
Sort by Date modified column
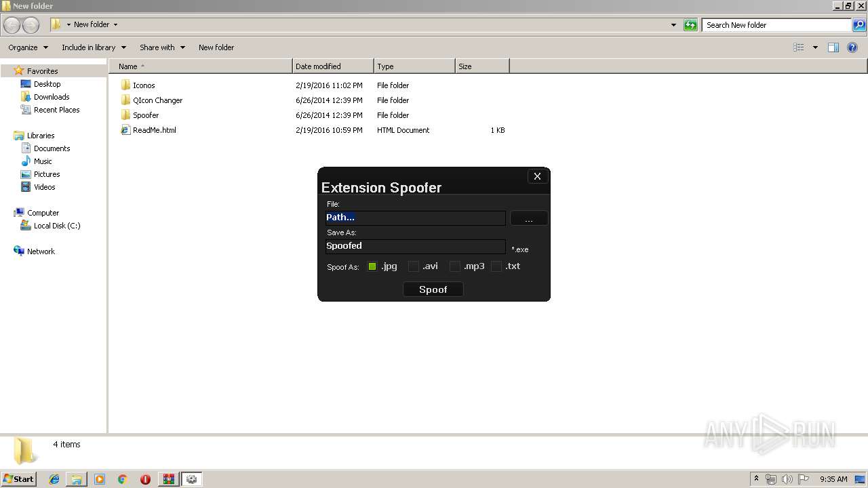(x=333, y=66)
